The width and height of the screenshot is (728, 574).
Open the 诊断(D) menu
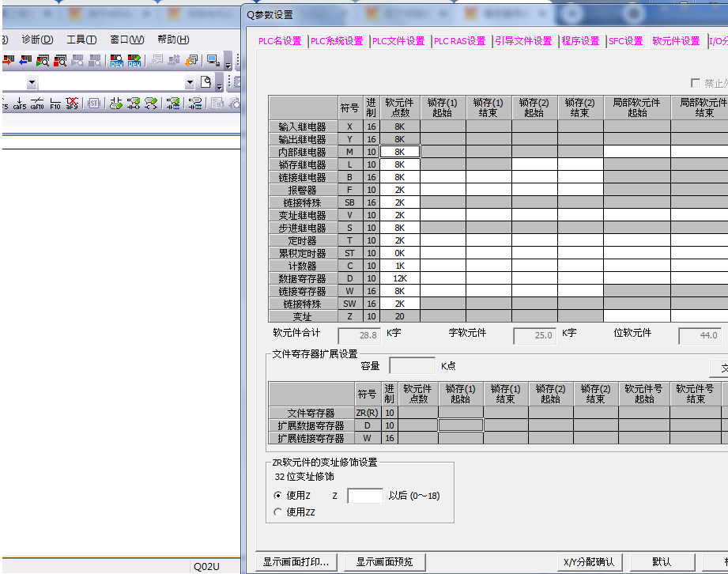pyautogui.click(x=37, y=40)
